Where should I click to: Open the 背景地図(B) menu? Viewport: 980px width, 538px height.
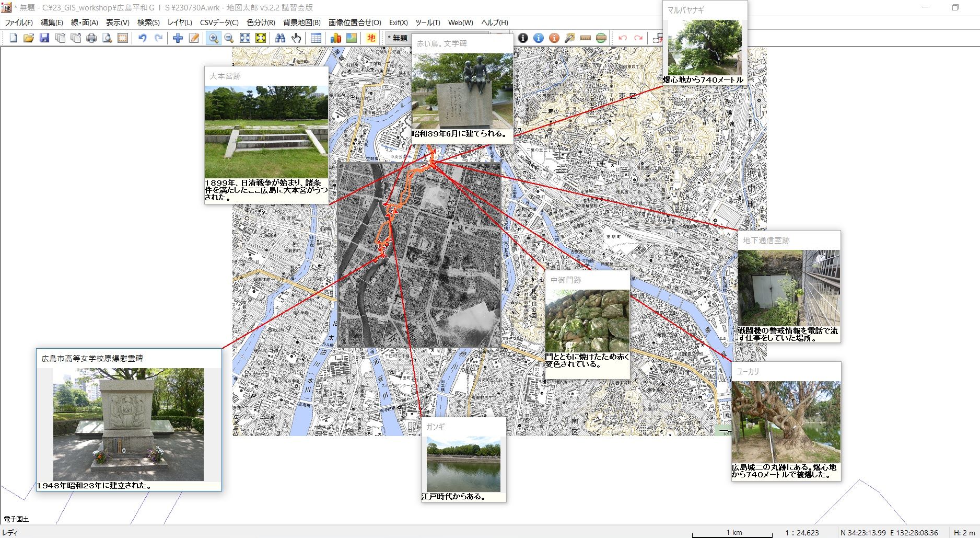point(301,22)
